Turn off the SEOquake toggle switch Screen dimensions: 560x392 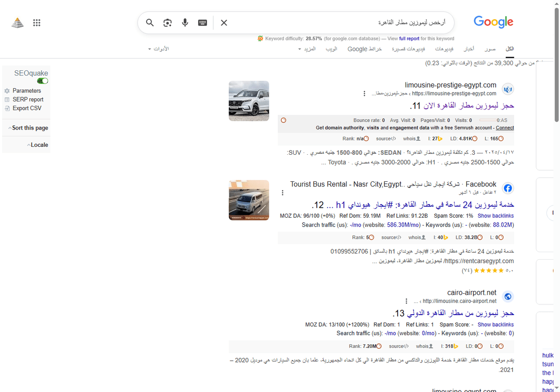[42, 81]
